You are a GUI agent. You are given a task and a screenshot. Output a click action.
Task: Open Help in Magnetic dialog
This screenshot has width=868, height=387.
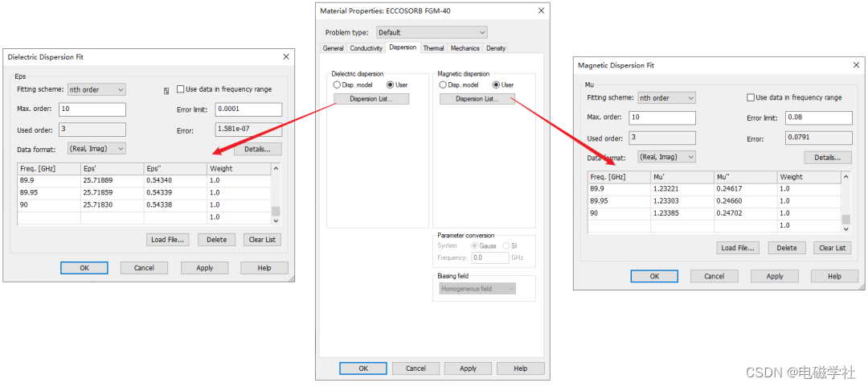(834, 276)
